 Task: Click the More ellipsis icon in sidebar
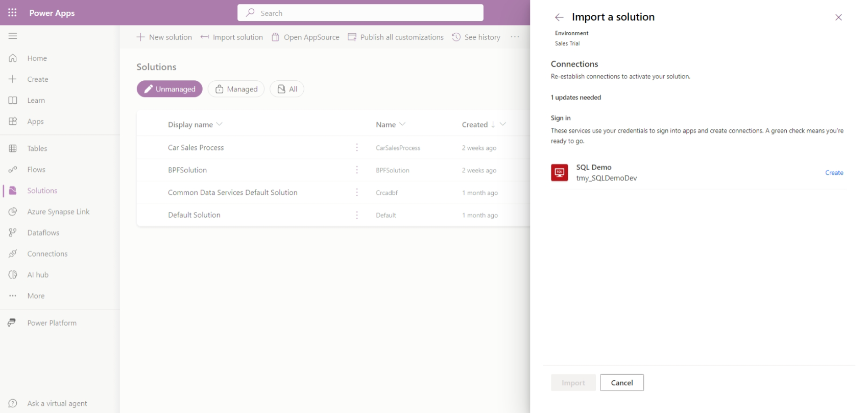[x=13, y=296]
